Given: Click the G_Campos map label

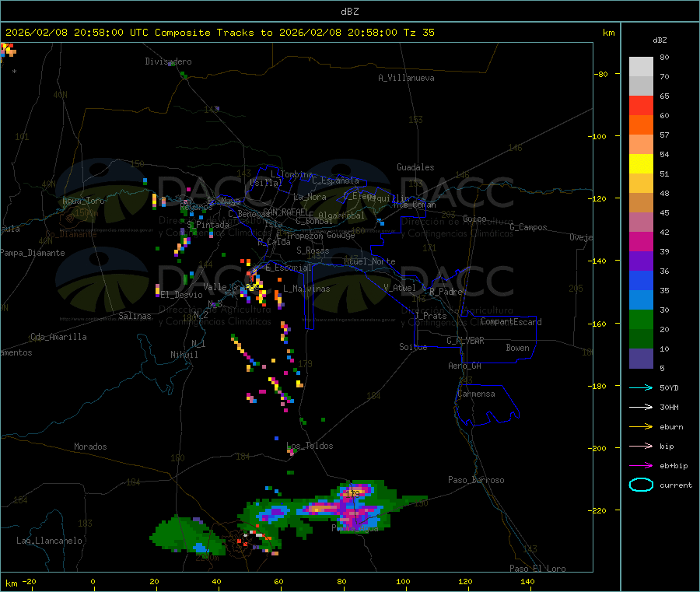Looking at the screenshot, I should pyautogui.click(x=528, y=227).
